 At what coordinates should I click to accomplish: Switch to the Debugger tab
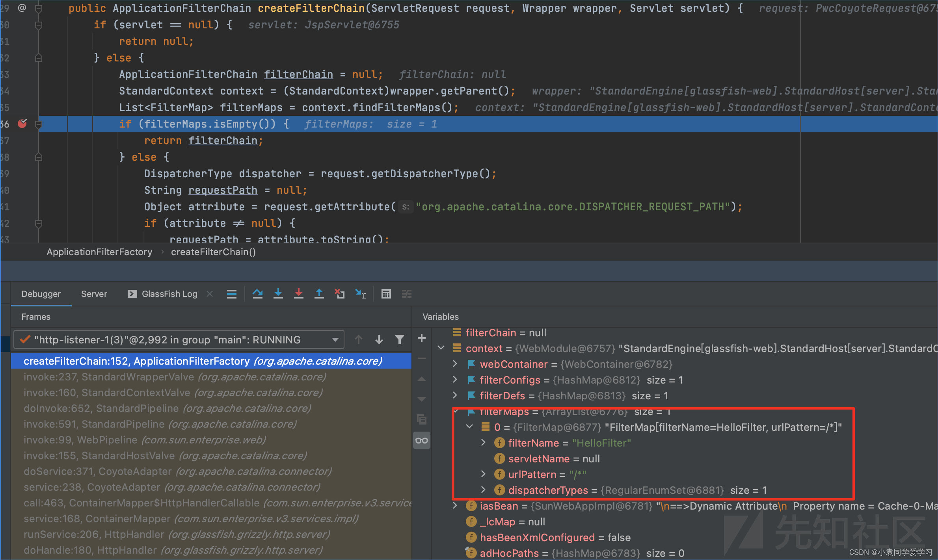pos(41,294)
